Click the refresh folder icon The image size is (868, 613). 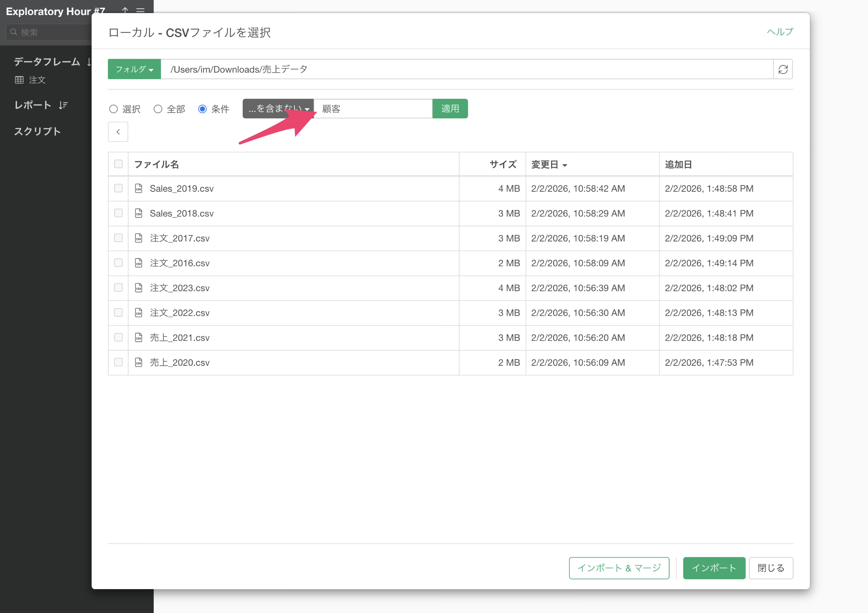click(783, 69)
